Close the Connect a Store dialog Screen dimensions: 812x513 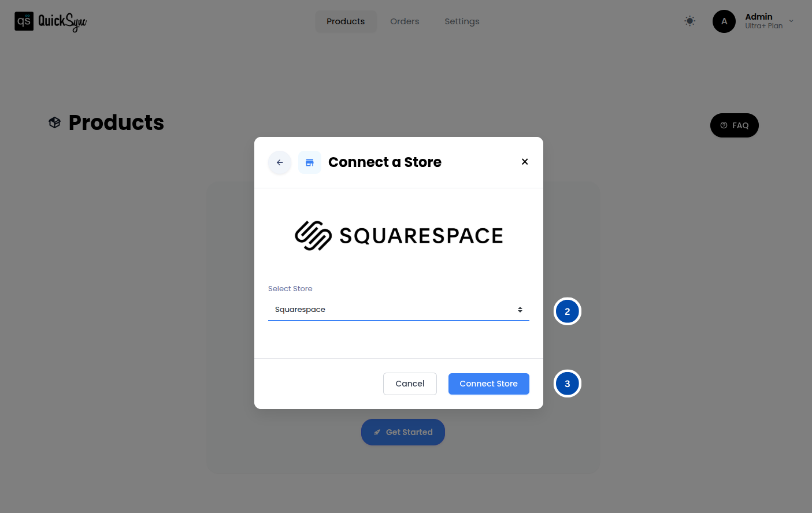[x=524, y=162]
